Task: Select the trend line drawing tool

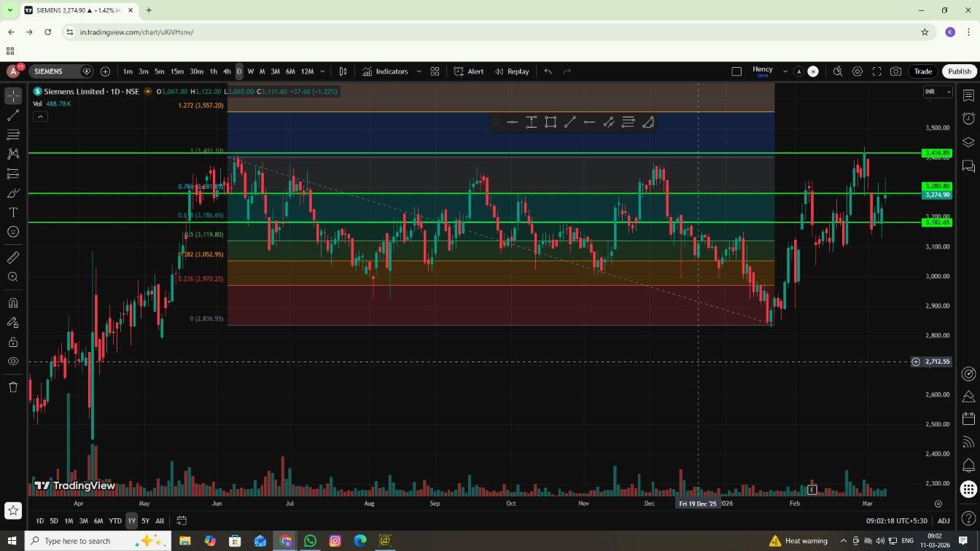Action: point(13,115)
